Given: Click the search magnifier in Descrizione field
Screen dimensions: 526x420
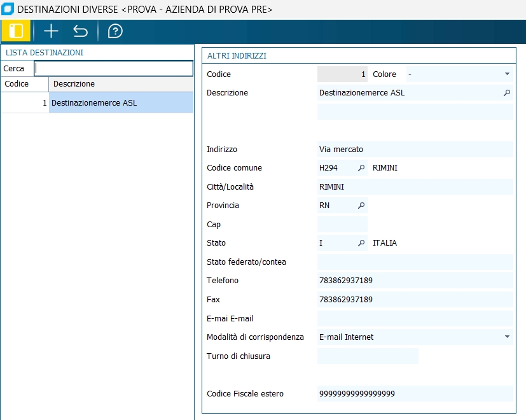Looking at the screenshot, I should point(507,93).
